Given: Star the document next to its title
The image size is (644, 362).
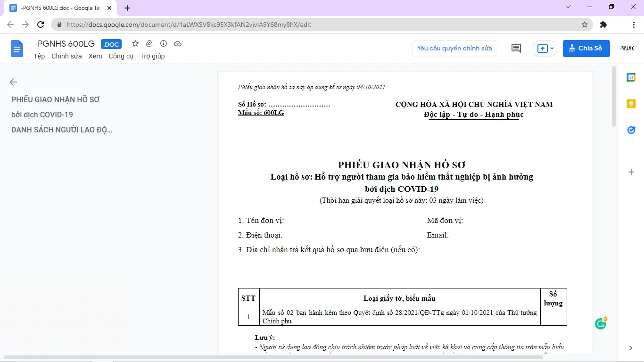Looking at the screenshot, I should pyautogui.click(x=135, y=43).
